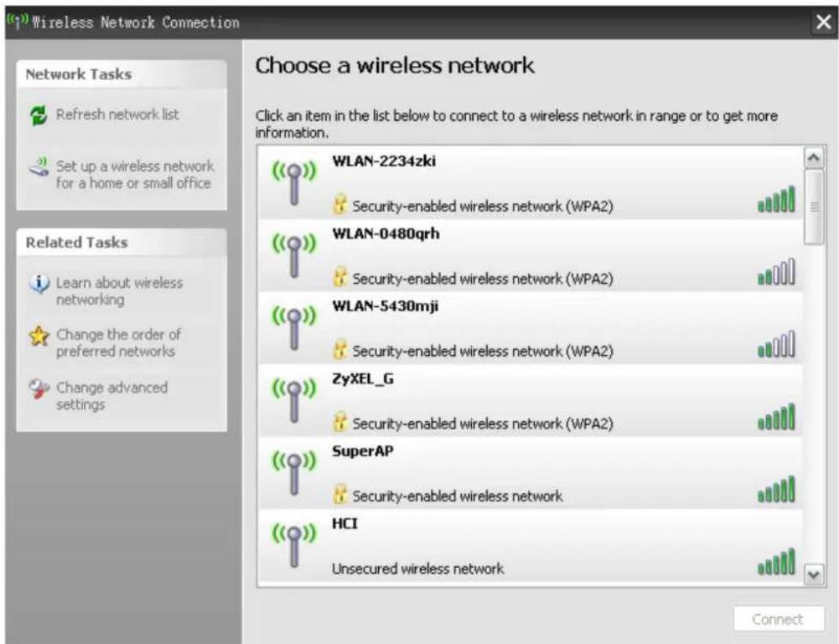Click the padlock icon on SuperAP
Image resolution: width=839 pixels, height=644 pixels.
pos(340,495)
